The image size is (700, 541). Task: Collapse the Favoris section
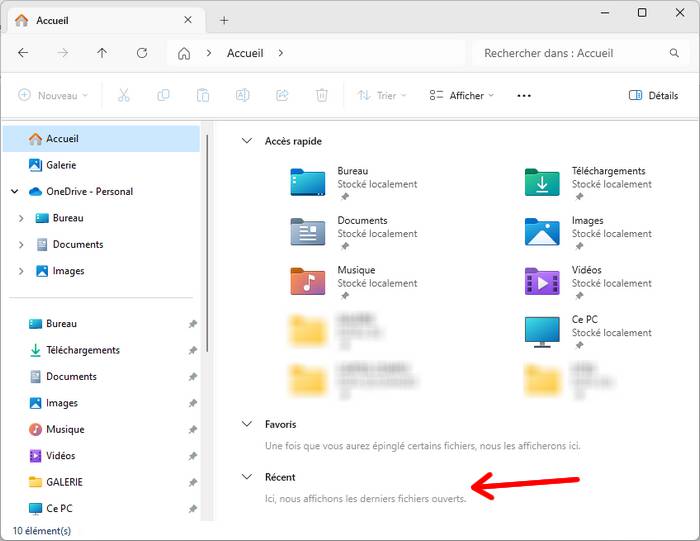(x=247, y=424)
